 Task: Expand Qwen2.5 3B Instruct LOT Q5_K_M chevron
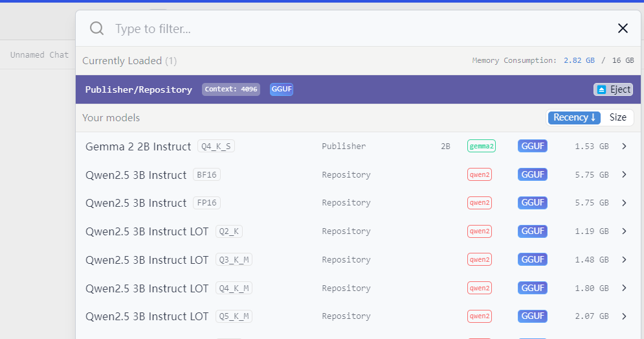pyautogui.click(x=624, y=316)
